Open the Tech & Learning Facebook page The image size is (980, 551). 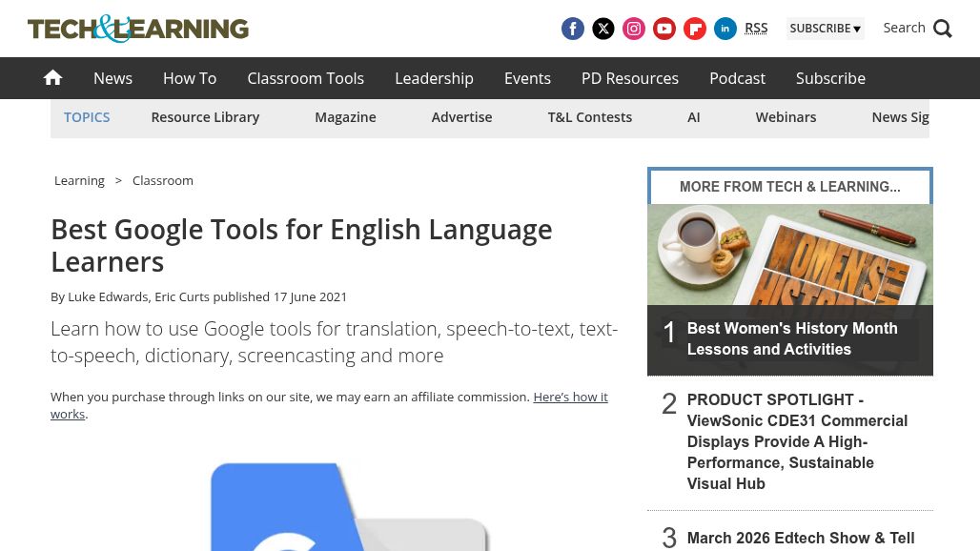coord(573,29)
